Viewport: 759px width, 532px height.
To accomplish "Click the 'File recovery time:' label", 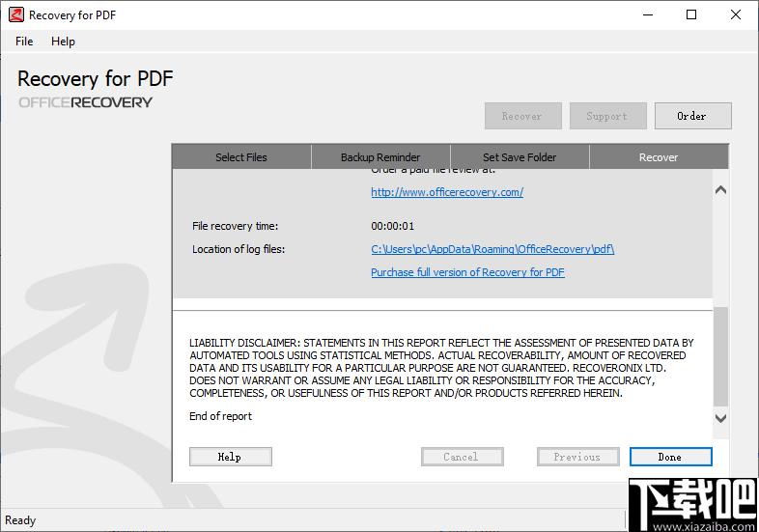I will coord(236,226).
